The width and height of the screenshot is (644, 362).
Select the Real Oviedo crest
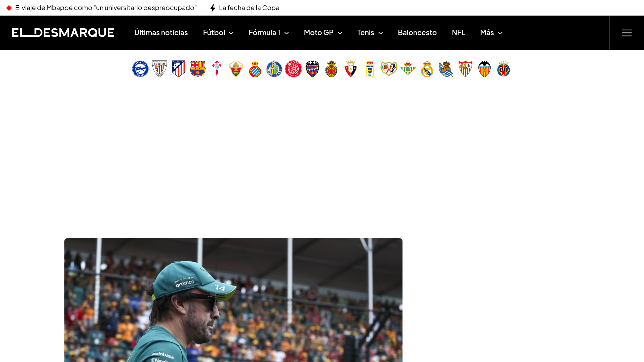point(370,69)
